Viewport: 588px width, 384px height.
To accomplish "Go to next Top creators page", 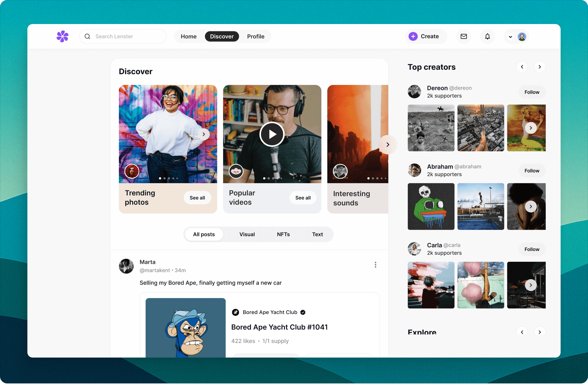I will tap(540, 67).
